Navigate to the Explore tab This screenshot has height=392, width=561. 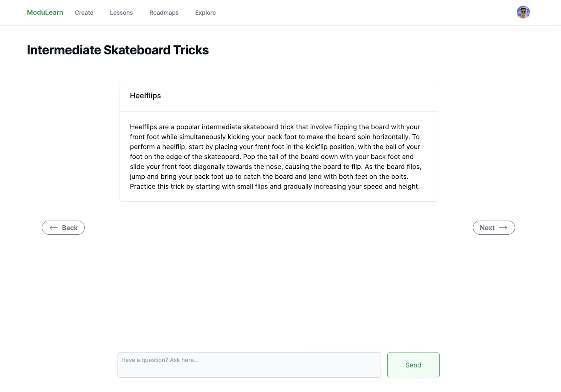pyautogui.click(x=205, y=13)
